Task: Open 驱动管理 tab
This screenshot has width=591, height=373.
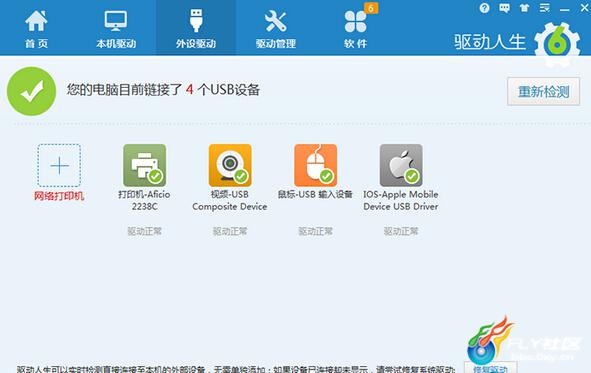Action: click(x=276, y=29)
